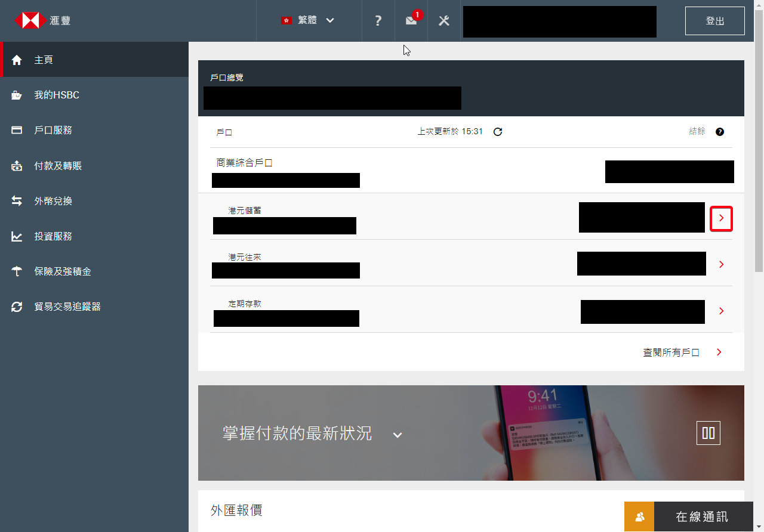This screenshot has height=532, width=764.
Task: Expand the 掌握付款的最新狀況 banner chevron
Action: coord(398,435)
